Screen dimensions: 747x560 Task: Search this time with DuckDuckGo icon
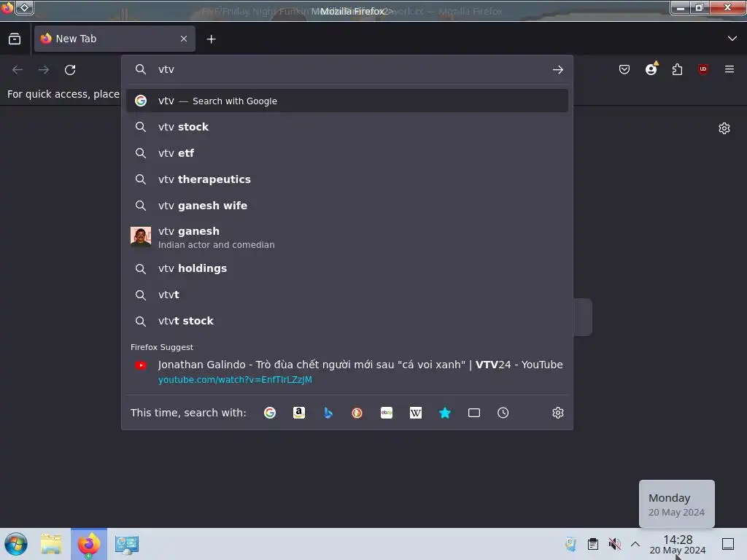[x=357, y=413]
